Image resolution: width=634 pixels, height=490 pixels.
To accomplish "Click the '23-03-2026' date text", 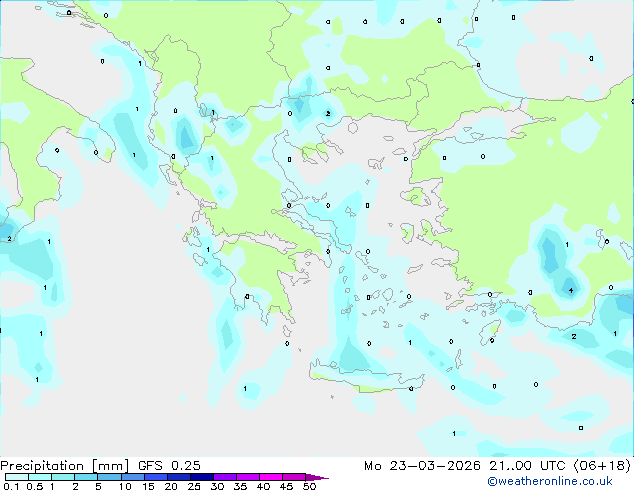I will pos(435,465).
